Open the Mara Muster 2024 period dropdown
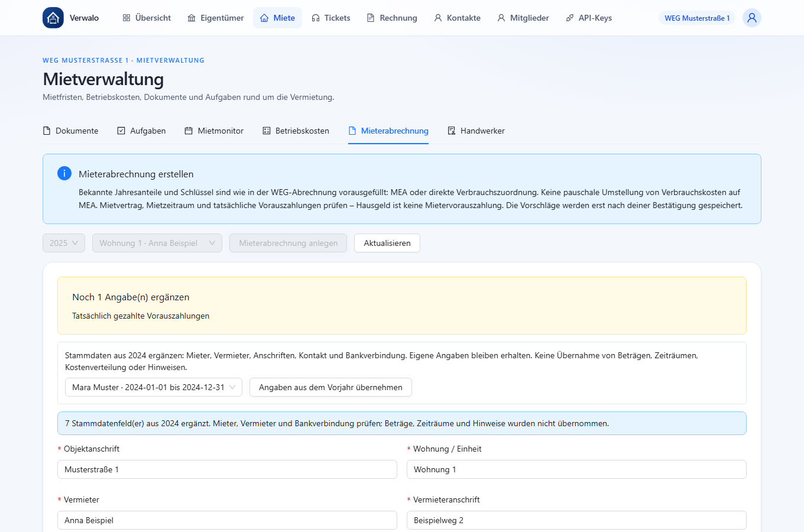 [154, 387]
